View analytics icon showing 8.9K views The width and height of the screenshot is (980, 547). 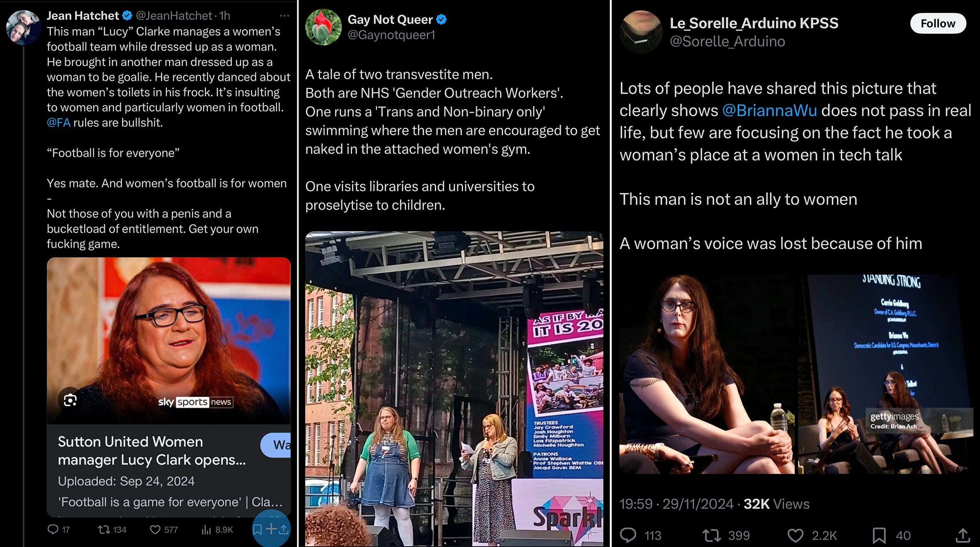tap(206, 530)
